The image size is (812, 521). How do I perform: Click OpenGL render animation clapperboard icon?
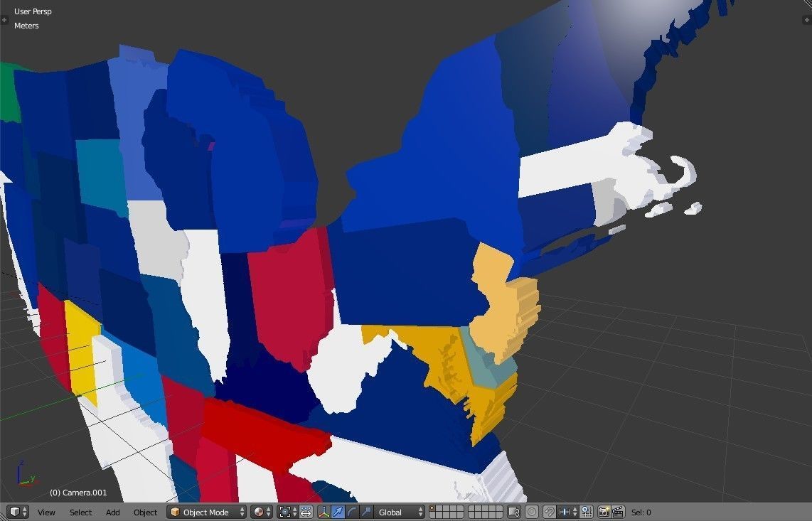coord(618,512)
